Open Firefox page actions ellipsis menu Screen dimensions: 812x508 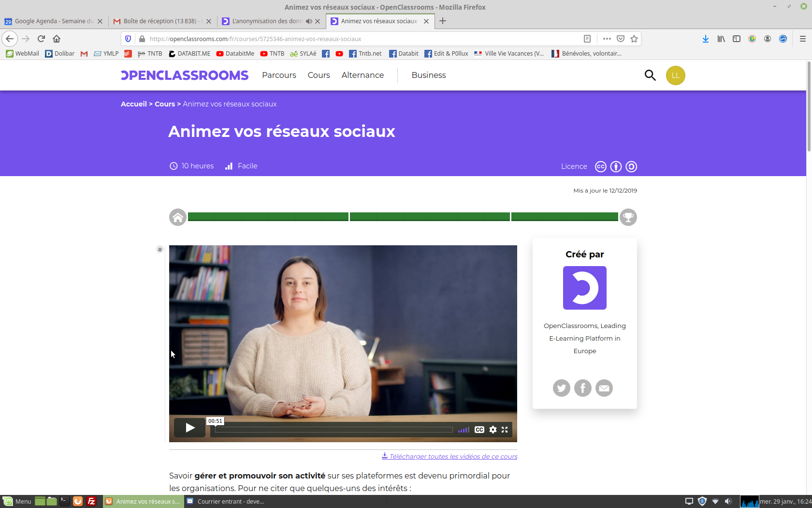(607, 39)
